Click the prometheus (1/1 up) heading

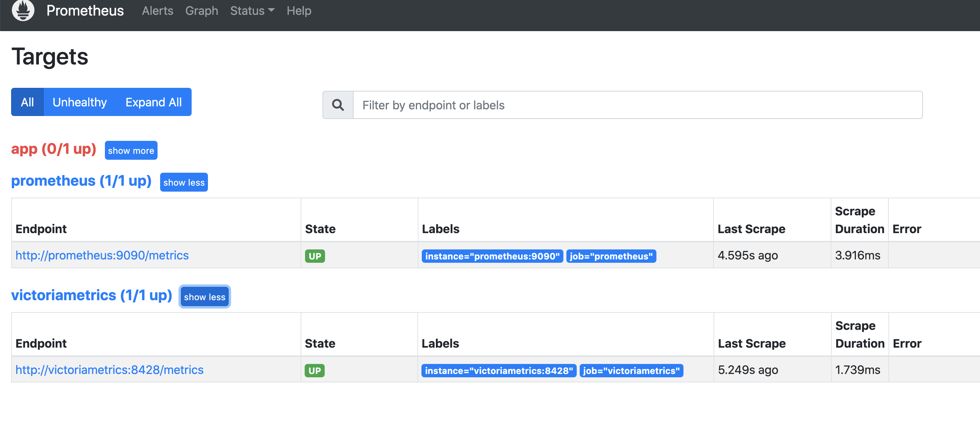[x=82, y=181]
